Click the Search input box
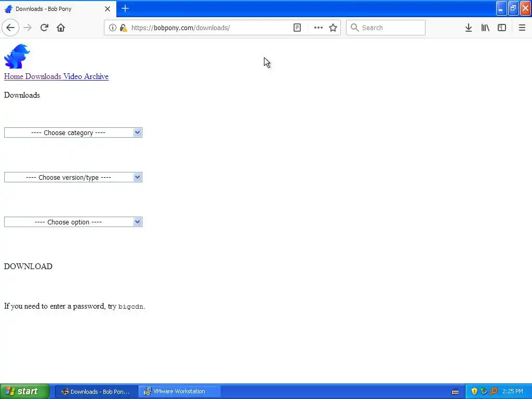Viewport: 532px width, 399px height. [385, 28]
